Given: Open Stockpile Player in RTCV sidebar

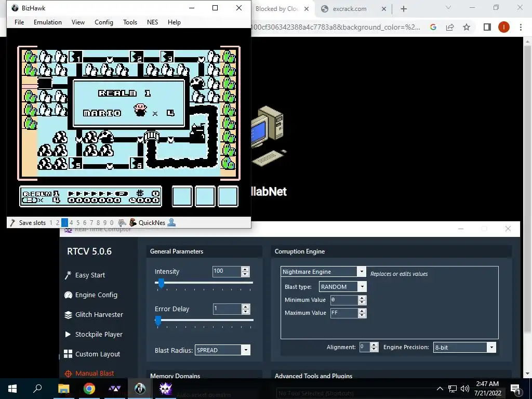Looking at the screenshot, I should click(x=94, y=334).
